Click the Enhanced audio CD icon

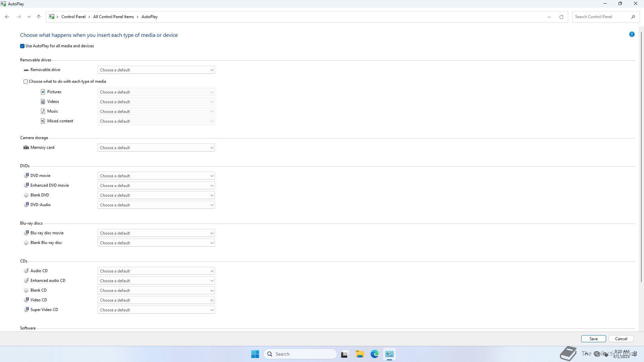(26, 280)
